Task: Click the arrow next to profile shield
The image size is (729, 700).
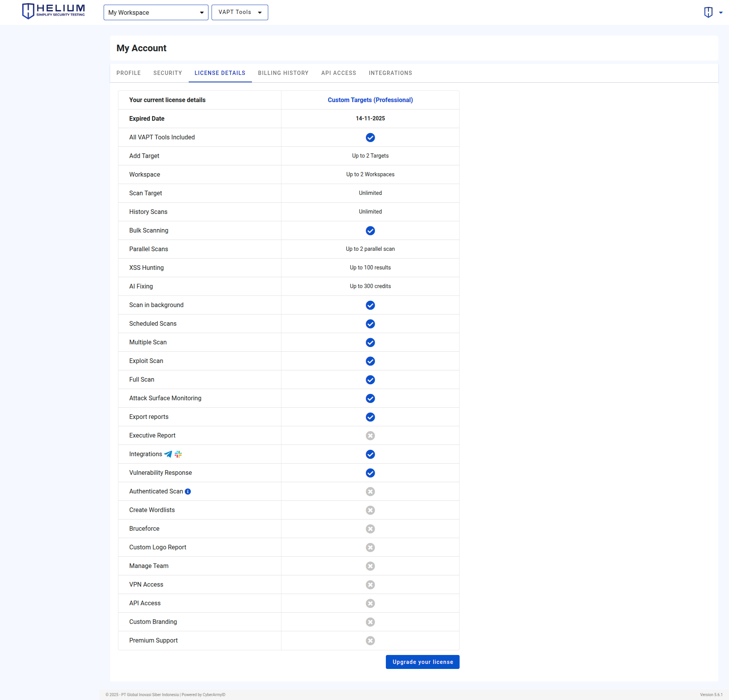Action: pos(721,13)
